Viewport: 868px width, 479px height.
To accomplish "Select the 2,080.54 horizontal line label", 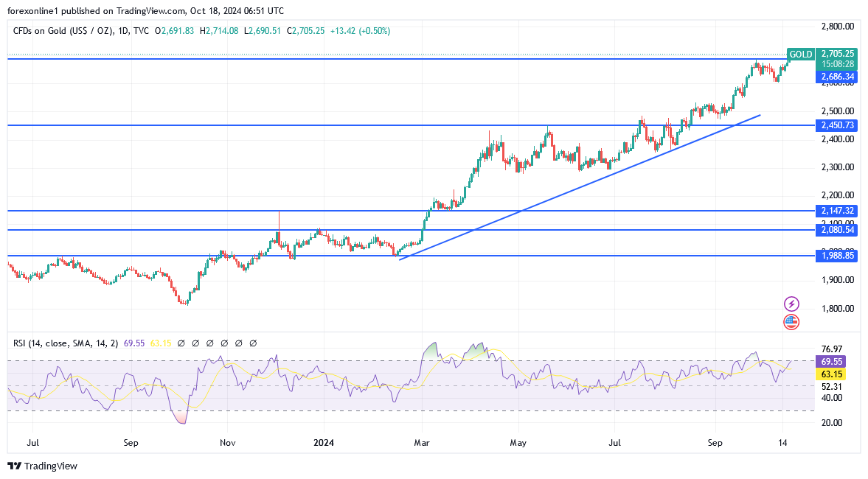I will (837, 230).
